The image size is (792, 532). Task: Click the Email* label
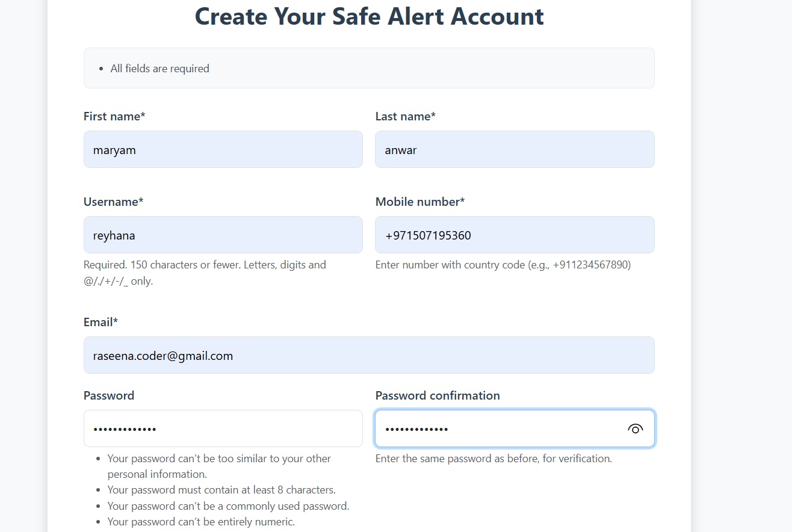101,322
